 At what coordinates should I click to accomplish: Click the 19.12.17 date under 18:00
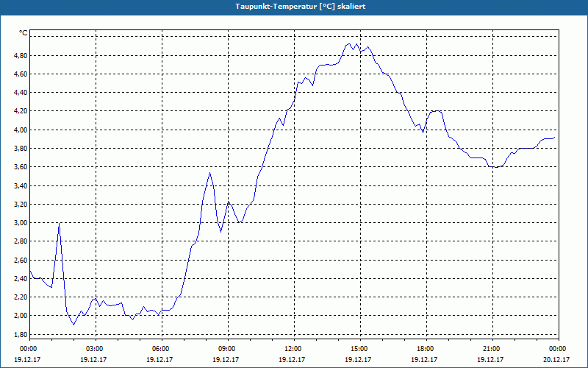coord(424,359)
